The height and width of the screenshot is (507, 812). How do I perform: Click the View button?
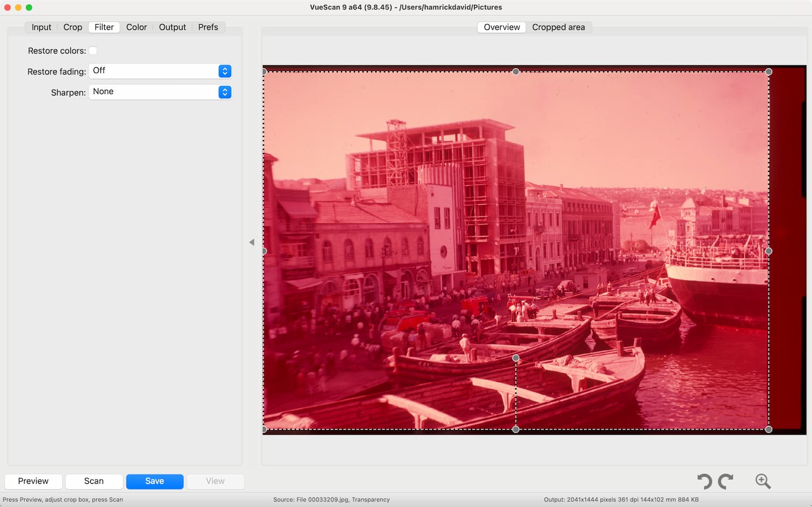pos(215,481)
